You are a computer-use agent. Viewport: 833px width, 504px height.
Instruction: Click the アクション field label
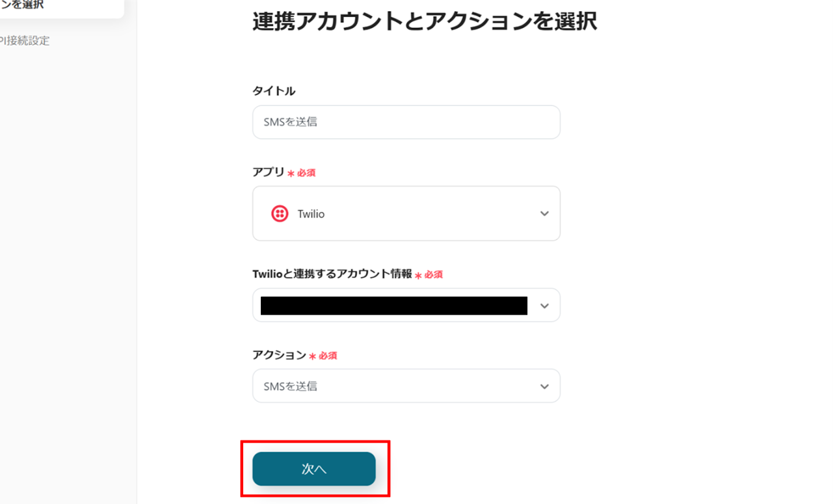(x=279, y=355)
